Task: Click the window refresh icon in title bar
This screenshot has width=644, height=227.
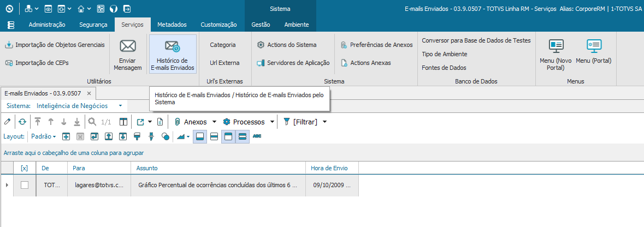Action: pyautogui.click(x=62, y=8)
